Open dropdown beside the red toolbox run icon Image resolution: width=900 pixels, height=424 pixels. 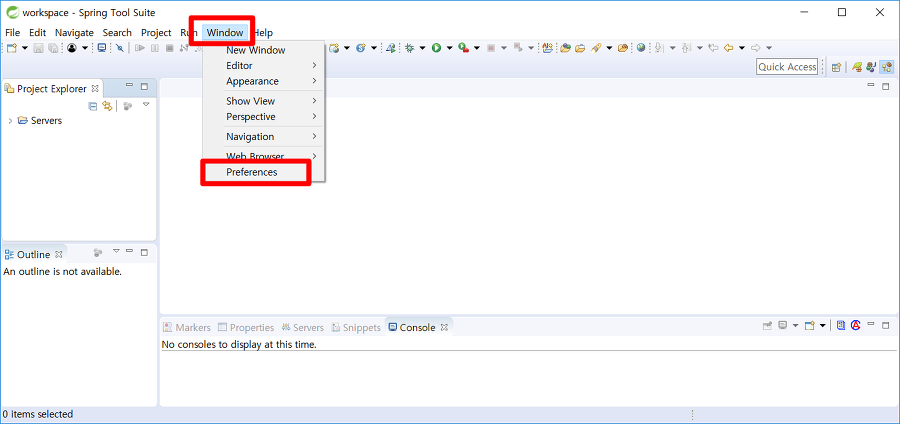476,48
